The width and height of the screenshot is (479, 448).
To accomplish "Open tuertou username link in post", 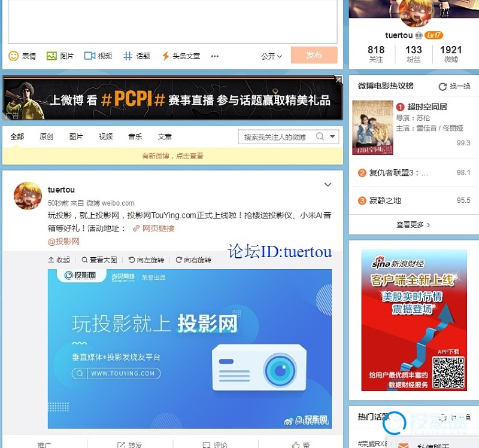I will click(62, 190).
